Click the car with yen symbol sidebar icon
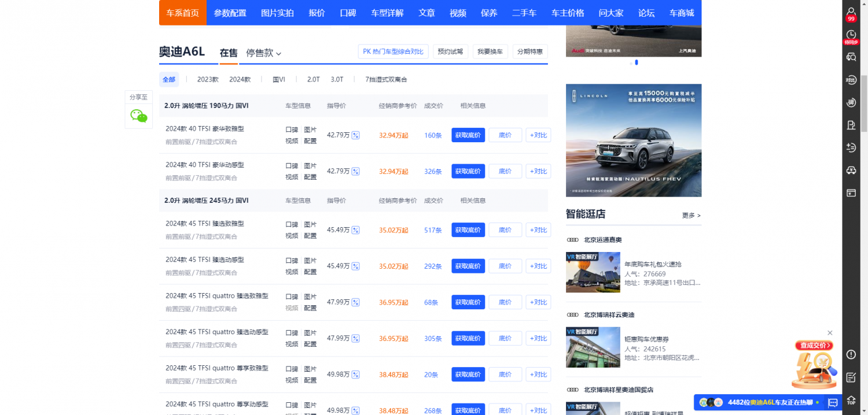Image resolution: width=868 pixels, height=415 pixels. coord(851,171)
